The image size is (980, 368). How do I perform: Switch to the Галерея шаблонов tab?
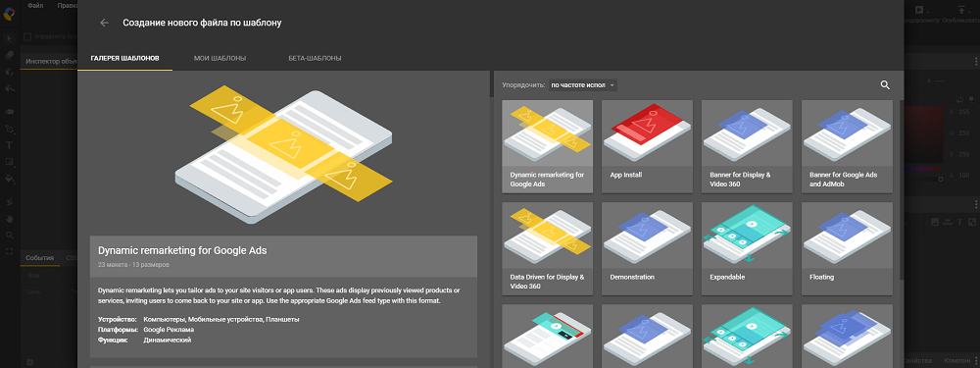pos(125,58)
